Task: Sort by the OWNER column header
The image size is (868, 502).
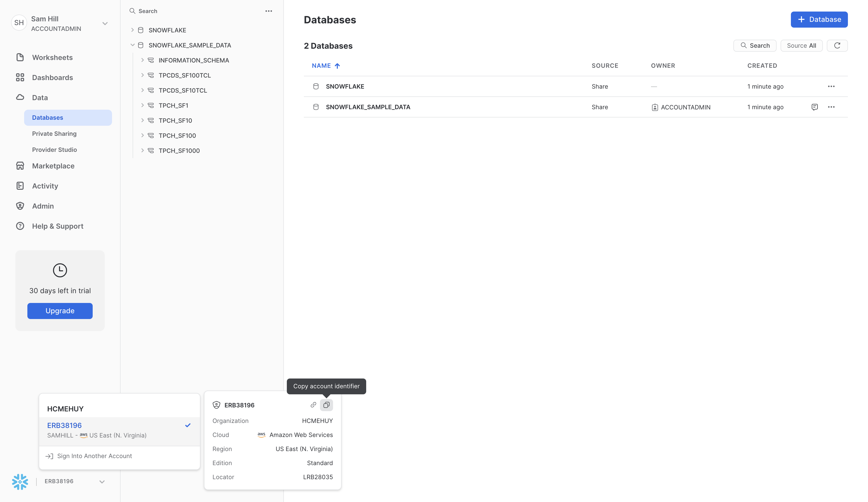Action: 663,66
